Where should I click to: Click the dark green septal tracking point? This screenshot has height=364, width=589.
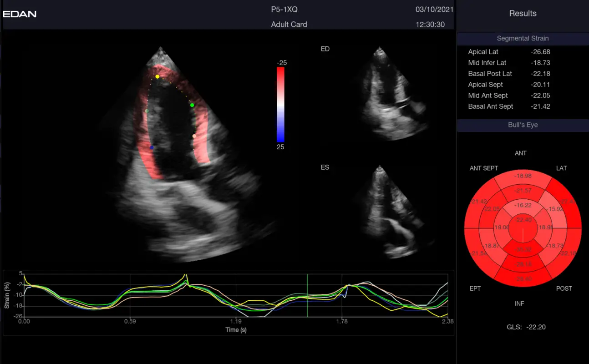tap(147, 111)
